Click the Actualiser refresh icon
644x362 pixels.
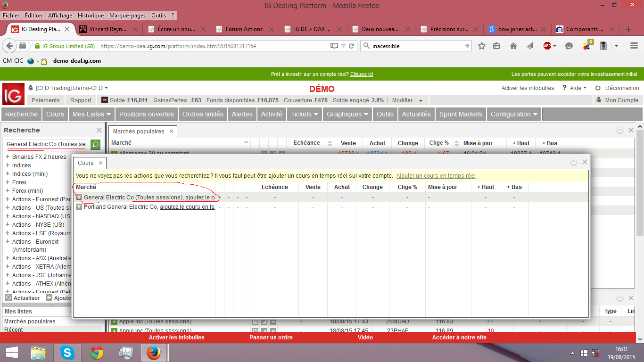tap(8, 298)
